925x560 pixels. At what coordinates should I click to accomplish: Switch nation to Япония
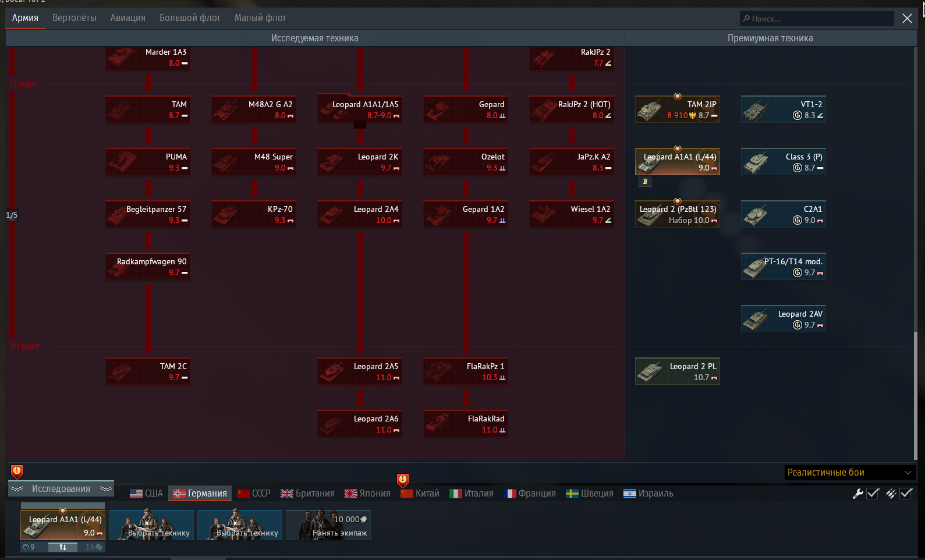(367, 494)
